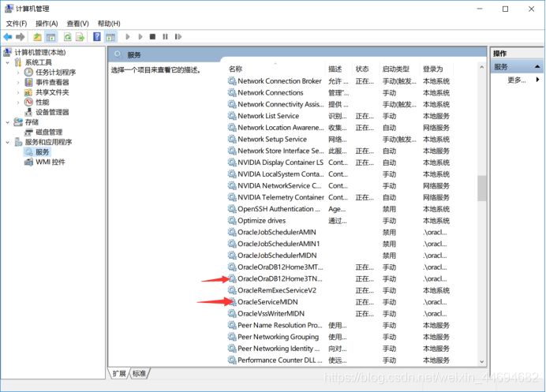This screenshot has width=546, height=392.
Task: Select the Network Setup Service row
Action: coord(339,140)
